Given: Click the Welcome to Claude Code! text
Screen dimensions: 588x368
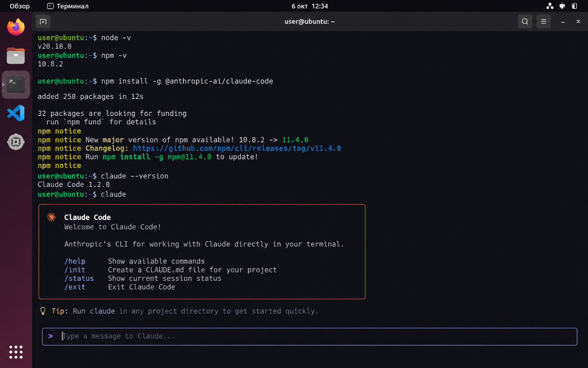Looking at the screenshot, I should [113, 227].
